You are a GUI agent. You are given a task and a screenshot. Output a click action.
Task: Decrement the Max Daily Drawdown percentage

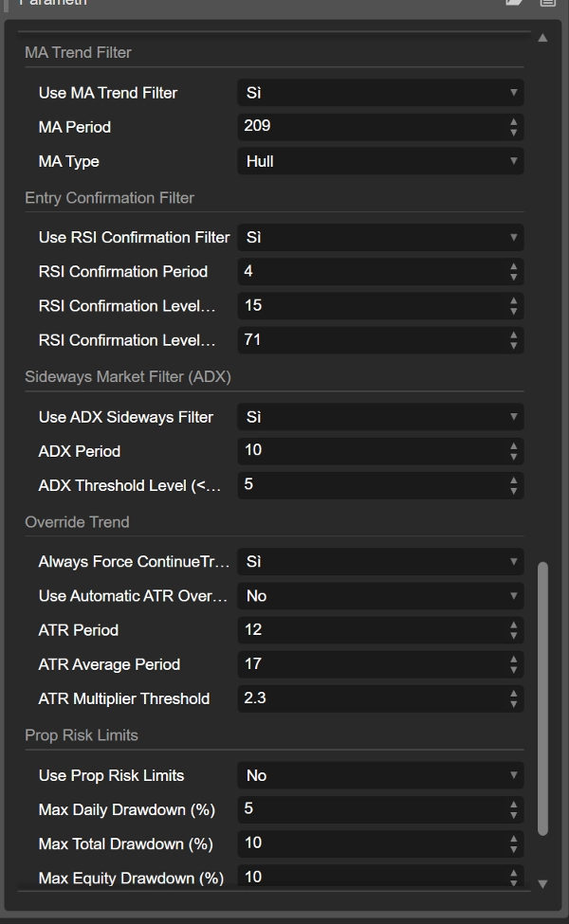click(x=513, y=815)
